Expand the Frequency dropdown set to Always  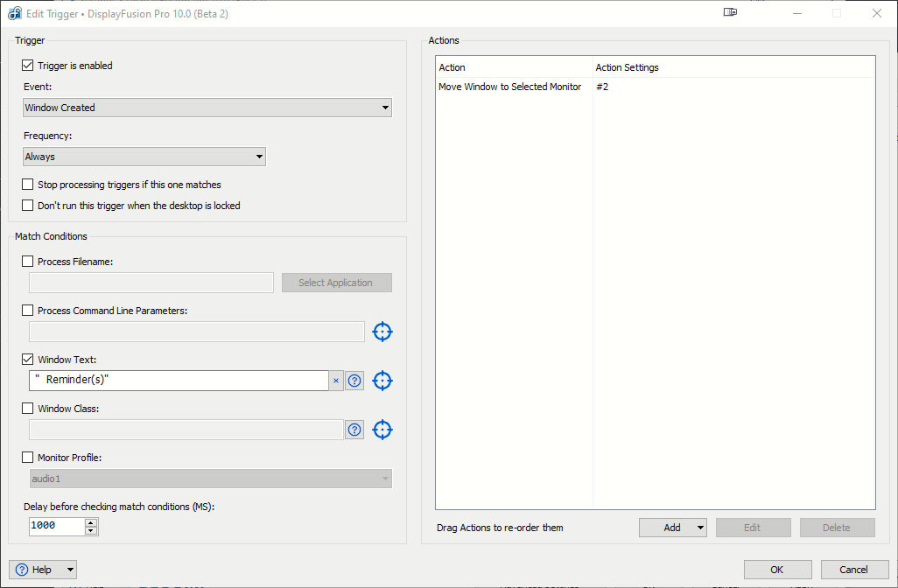[x=144, y=157]
